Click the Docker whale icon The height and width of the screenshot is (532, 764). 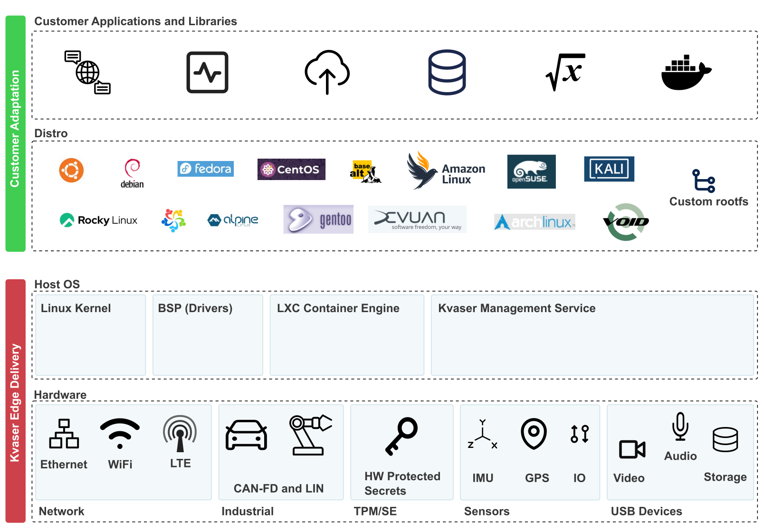(x=686, y=73)
